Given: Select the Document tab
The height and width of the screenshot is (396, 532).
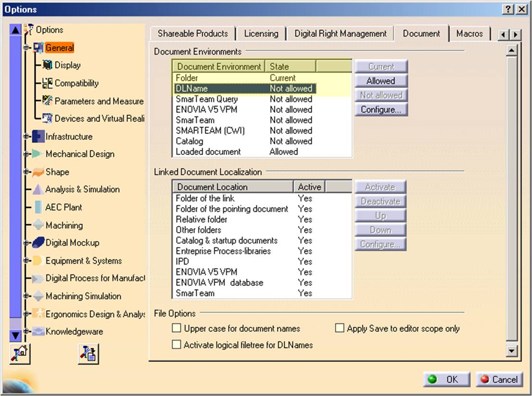Looking at the screenshot, I should tap(421, 33).
